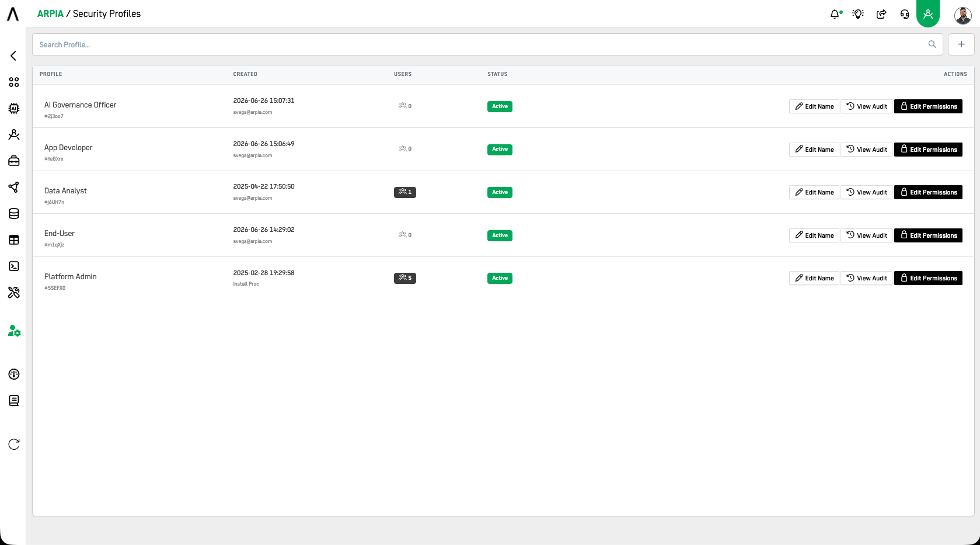
Task: Select the AI Governance Officer profile name
Action: (80, 105)
